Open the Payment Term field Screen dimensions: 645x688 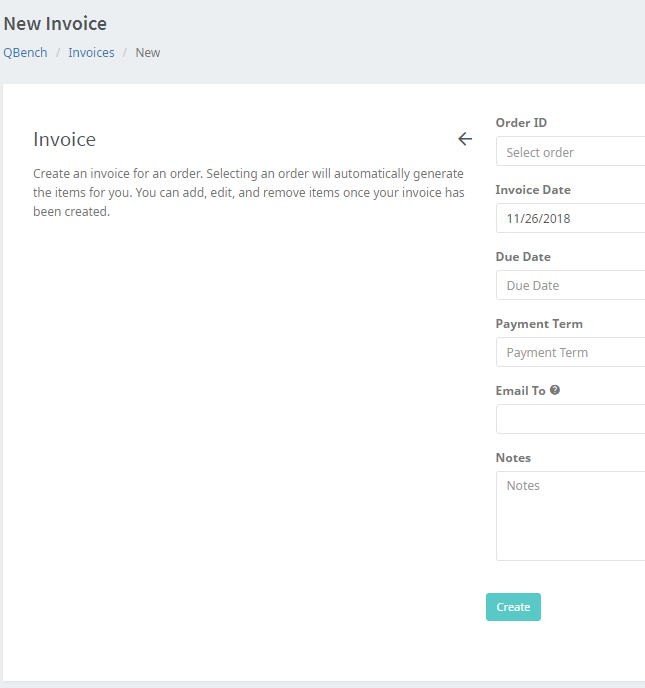point(570,352)
